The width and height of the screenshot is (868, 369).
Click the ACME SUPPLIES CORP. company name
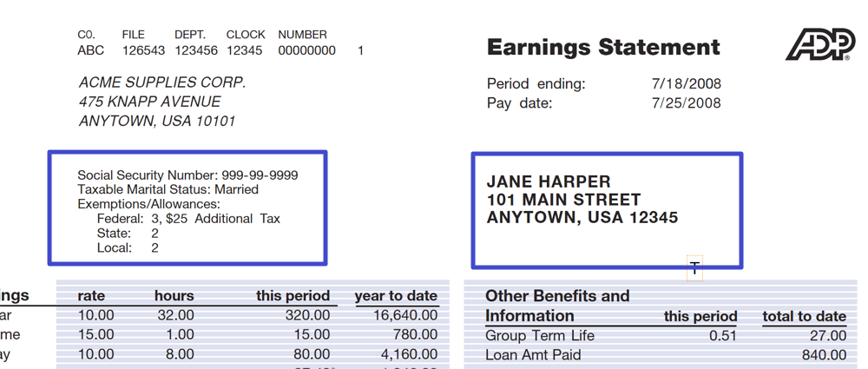pos(162,83)
